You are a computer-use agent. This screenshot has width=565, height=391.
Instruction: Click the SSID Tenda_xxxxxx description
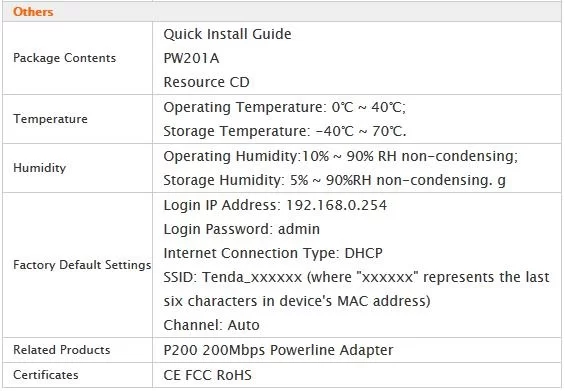coord(356,289)
